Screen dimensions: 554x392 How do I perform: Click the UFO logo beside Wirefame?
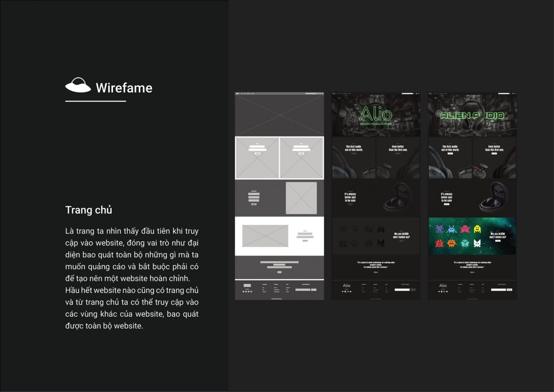click(78, 85)
